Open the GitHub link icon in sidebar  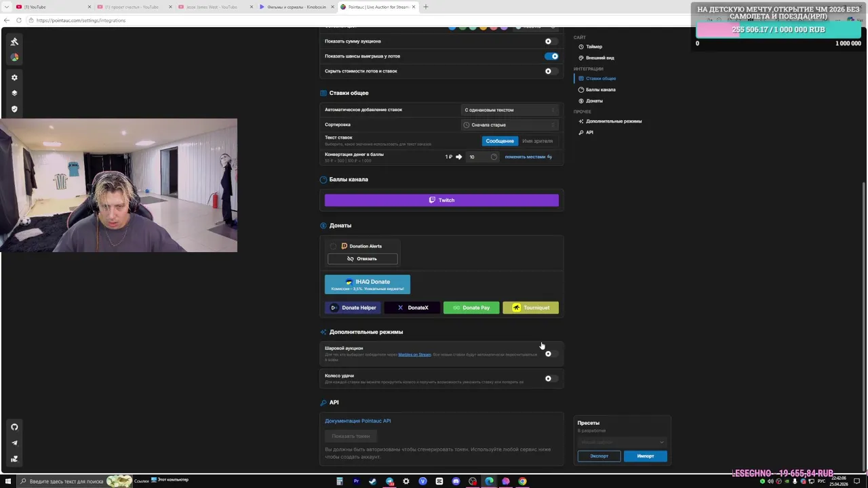[x=14, y=427]
